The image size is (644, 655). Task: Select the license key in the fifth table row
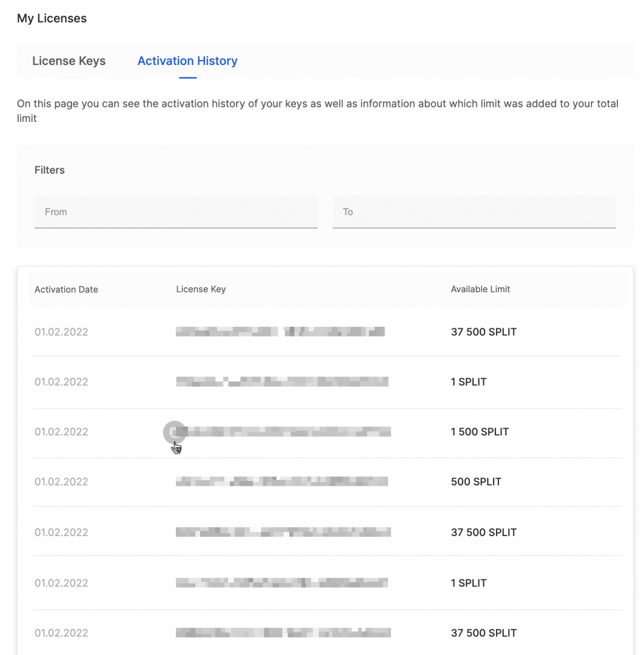pos(283,532)
